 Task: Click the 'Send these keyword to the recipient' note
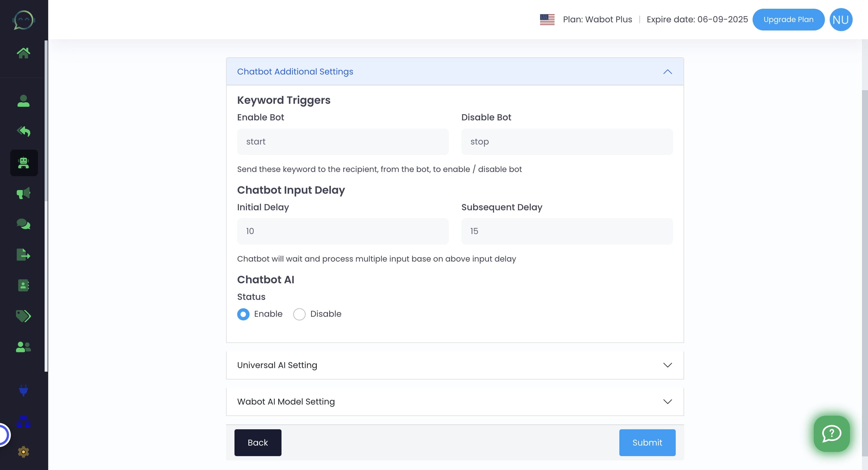pos(379,169)
